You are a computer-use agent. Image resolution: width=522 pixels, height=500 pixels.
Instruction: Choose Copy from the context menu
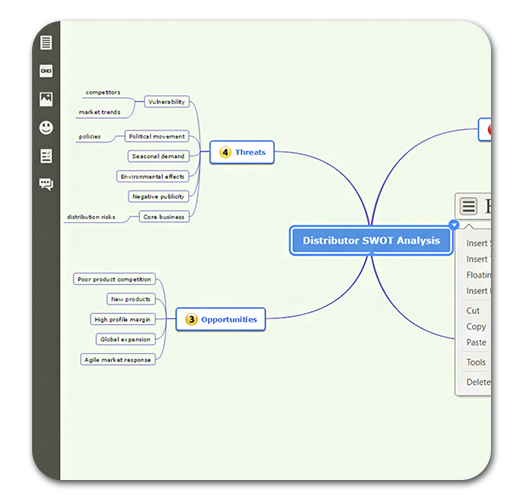tap(476, 327)
